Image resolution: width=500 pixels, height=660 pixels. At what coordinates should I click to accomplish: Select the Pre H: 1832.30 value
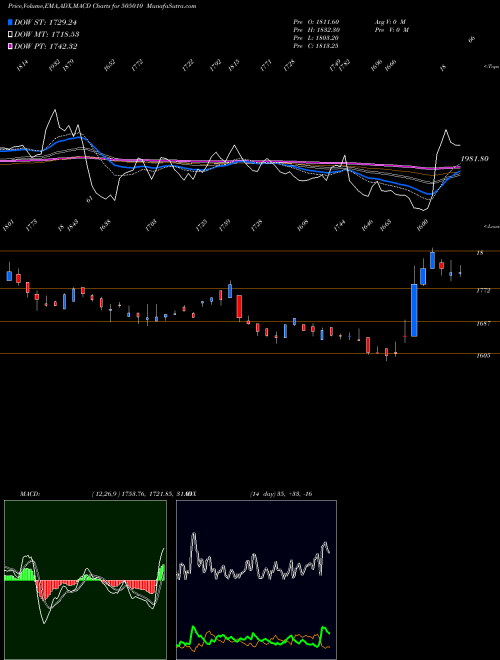pyautogui.click(x=316, y=30)
